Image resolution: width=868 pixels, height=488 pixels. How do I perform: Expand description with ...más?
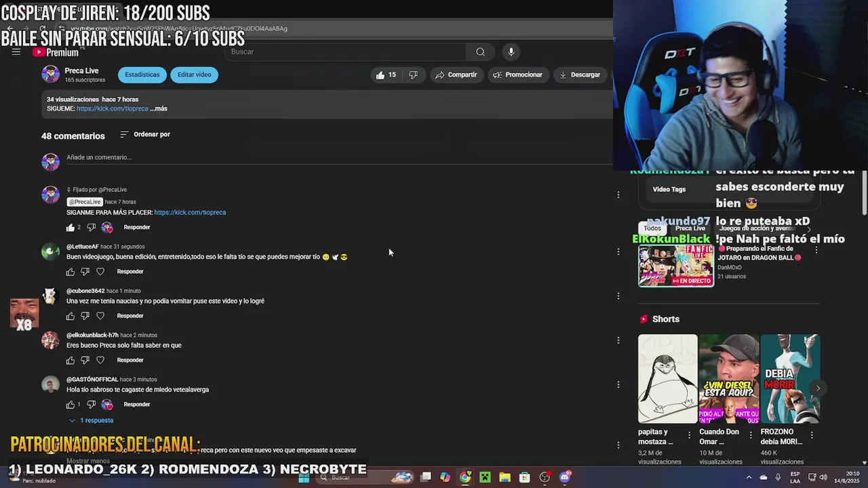[159, 108]
